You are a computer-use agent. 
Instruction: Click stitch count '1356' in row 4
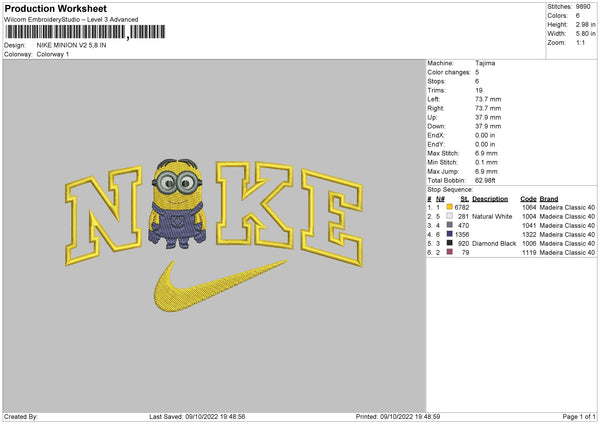462,235
